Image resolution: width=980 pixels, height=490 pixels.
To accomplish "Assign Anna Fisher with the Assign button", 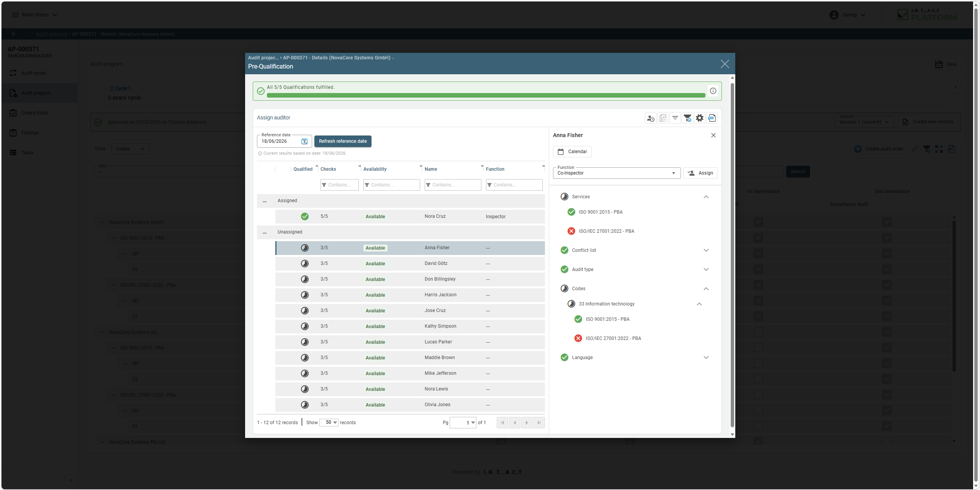I will [x=700, y=173].
